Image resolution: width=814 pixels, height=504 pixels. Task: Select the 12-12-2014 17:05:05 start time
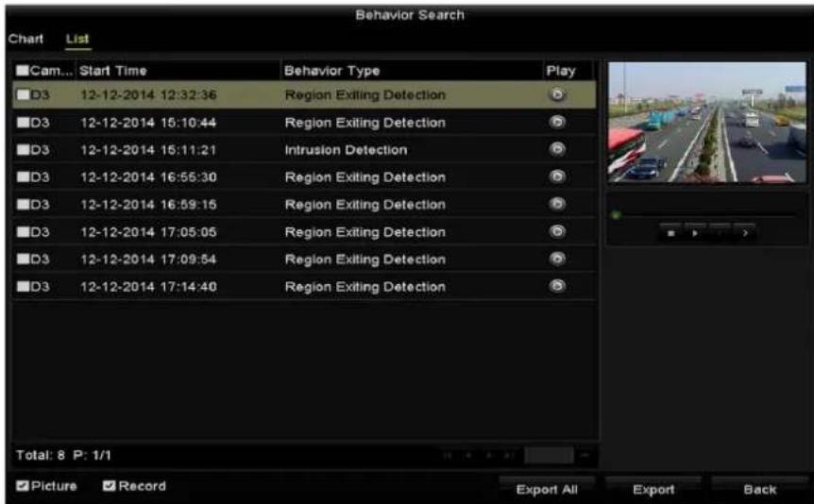coord(148,232)
